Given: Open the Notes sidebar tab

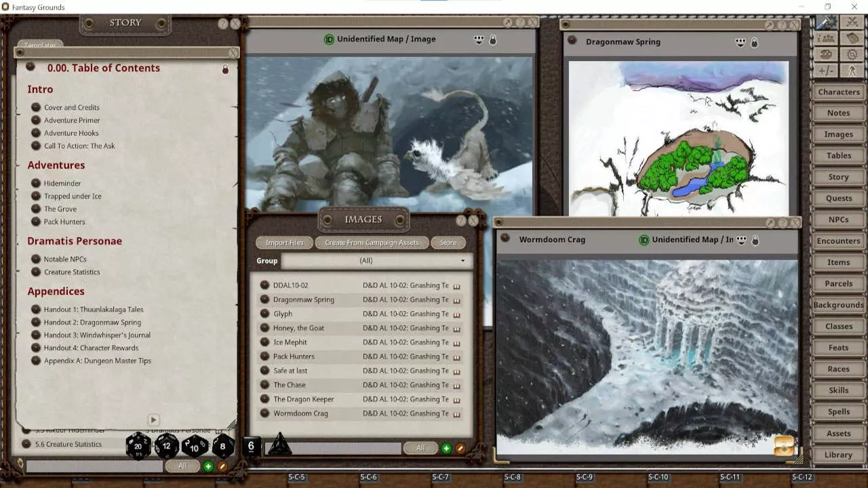Looking at the screenshot, I should [839, 113].
